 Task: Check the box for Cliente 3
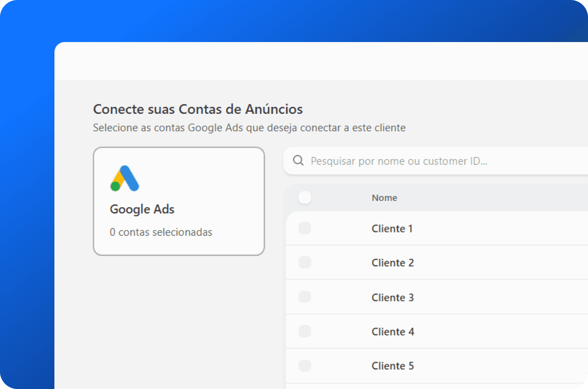click(x=305, y=297)
